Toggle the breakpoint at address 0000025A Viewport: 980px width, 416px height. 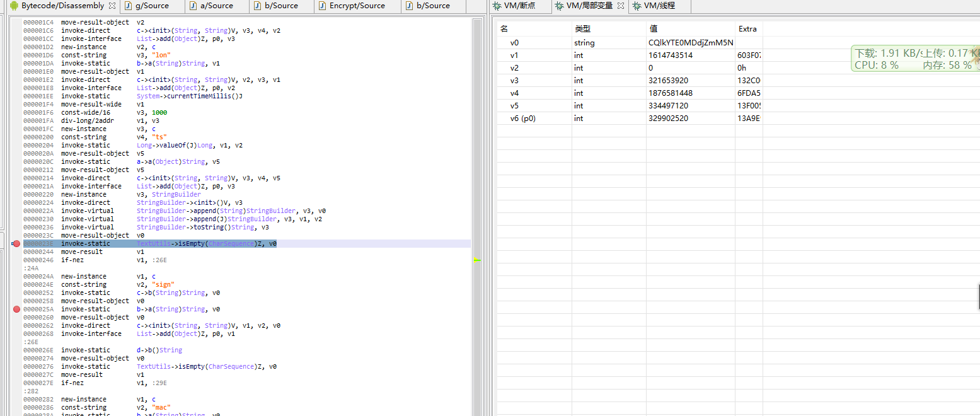click(17, 309)
